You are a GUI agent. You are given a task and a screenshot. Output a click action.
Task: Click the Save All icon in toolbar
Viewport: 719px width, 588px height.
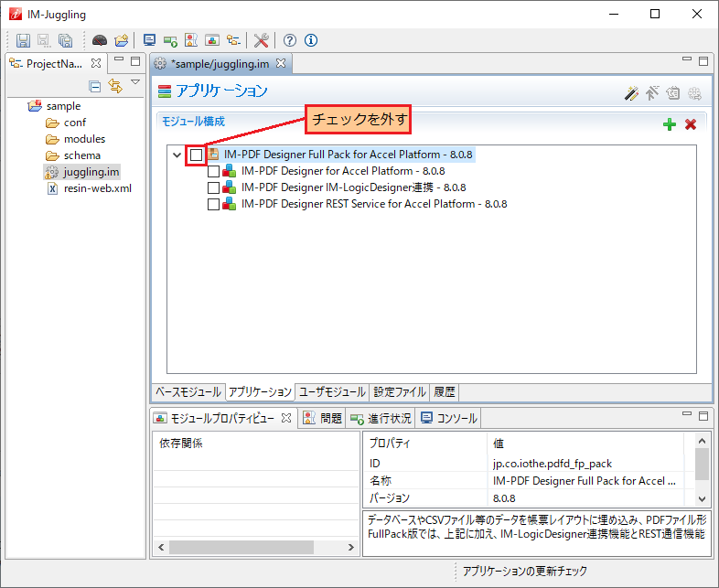(x=65, y=40)
